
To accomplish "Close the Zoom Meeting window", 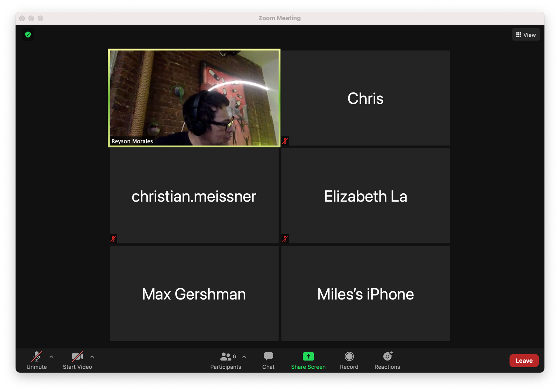I will 22,18.
